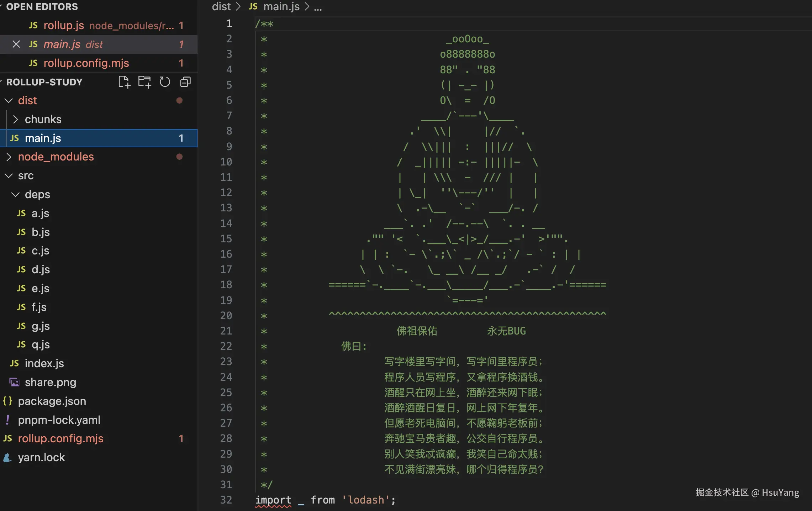Switch to rollup.config.mjs in Open Editors

(x=86, y=63)
